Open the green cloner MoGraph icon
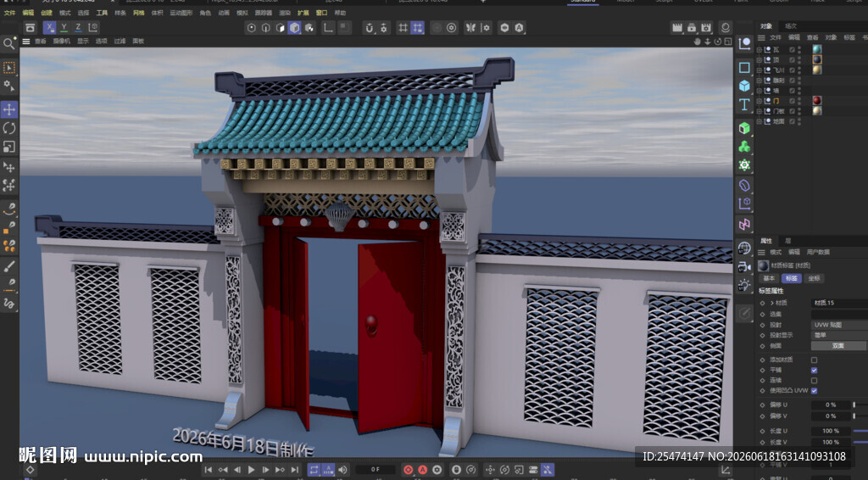The width and height of the screenshot is (868, 480). point(744,147)
